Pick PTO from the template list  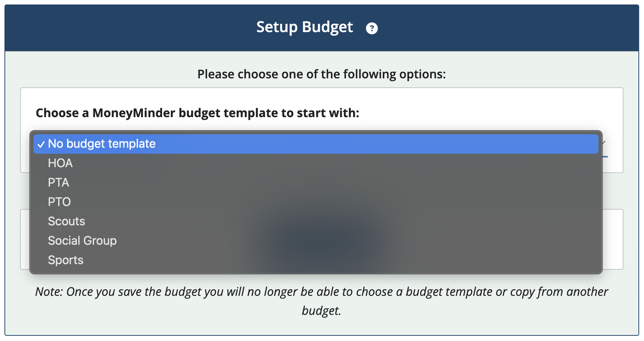click(x=316, y=202)
